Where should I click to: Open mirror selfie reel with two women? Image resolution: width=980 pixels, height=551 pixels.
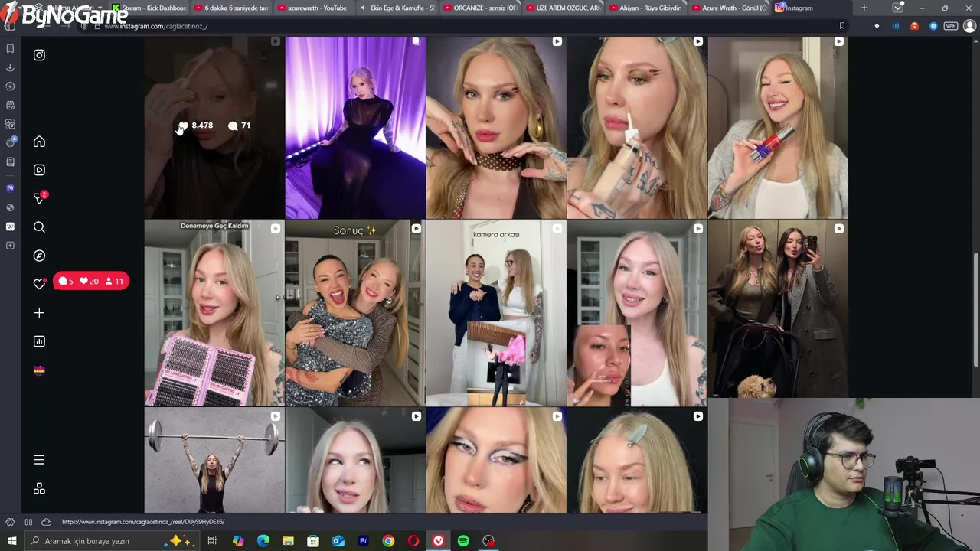(x=778, y=309)
